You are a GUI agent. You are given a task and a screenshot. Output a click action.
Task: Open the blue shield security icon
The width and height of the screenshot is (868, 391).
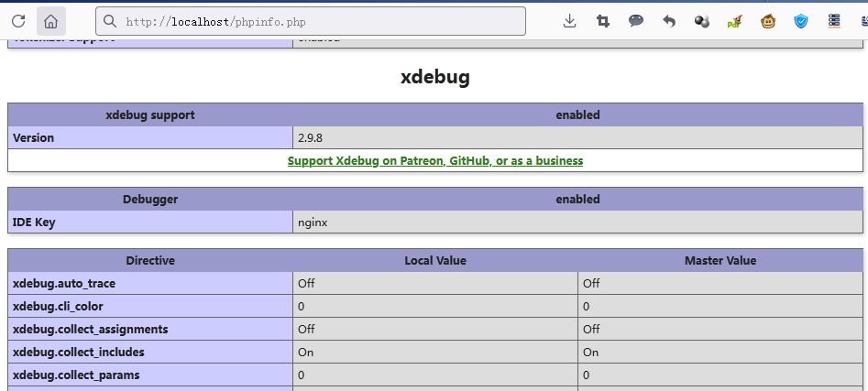[x=801, y=22]
